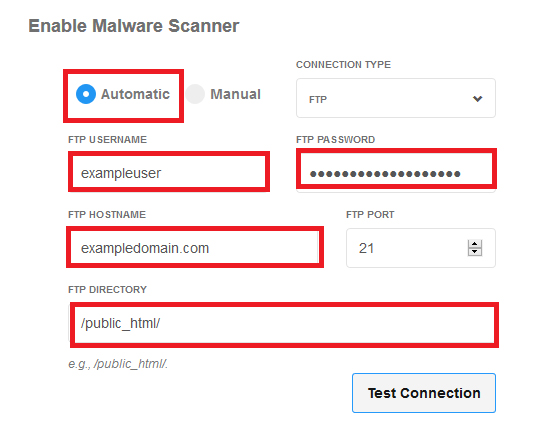Screen dimensions: 546x439
Task: Click the FTP Directory field with /public_html/
Action: [284, 325]
